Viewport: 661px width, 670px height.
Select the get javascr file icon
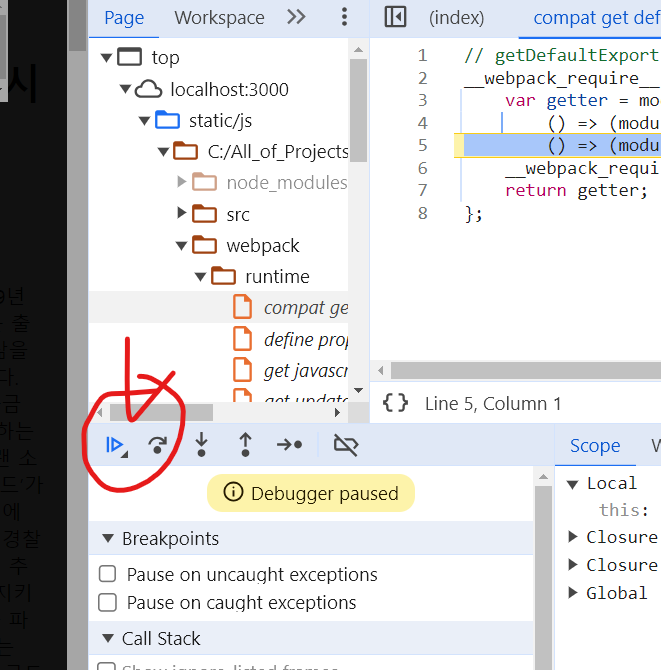242,370
